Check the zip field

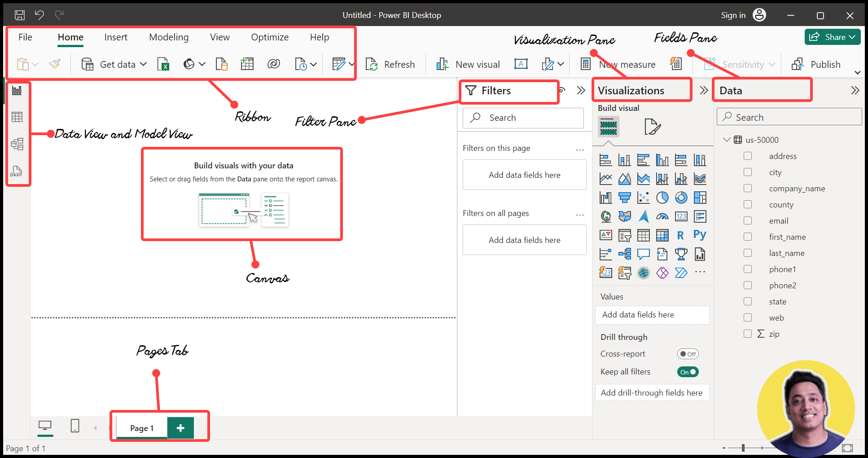tap(748, 334)
